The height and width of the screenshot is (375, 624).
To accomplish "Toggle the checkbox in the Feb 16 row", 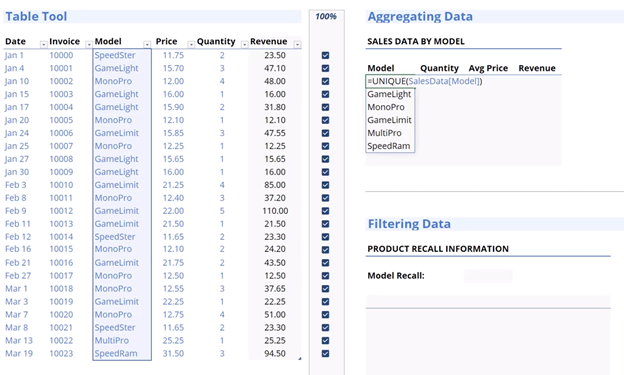I will 325,250.
